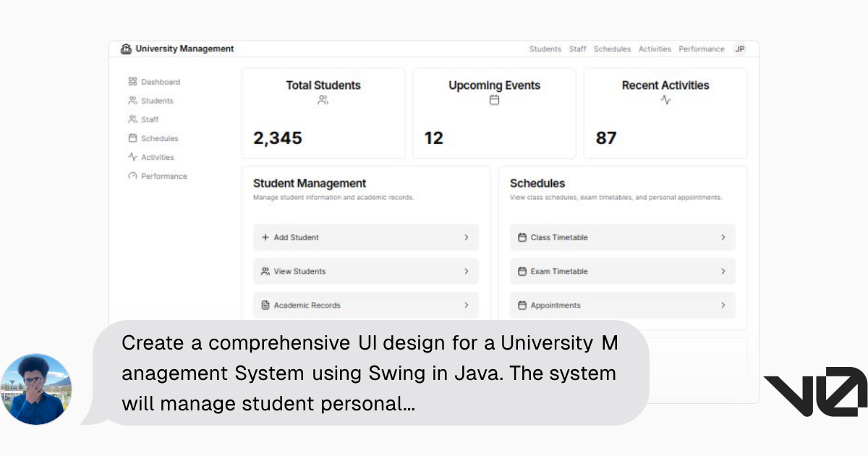This screenshot has width=868, height=456.
Task: Click the people icon under Total Students
Action: pyautogui.click(x=323, y=100)
